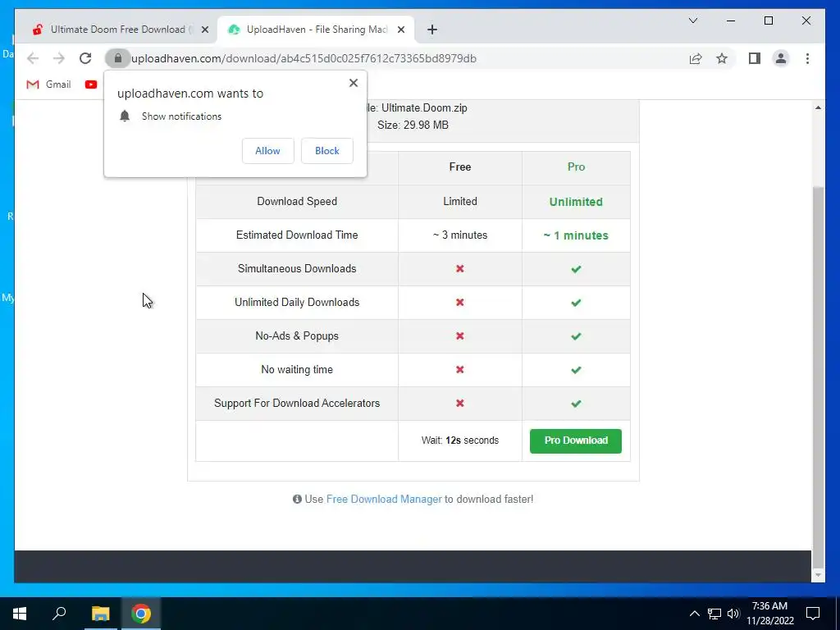Open the notification center icon
Screen dimensions: 840x630
pos(813,614)
